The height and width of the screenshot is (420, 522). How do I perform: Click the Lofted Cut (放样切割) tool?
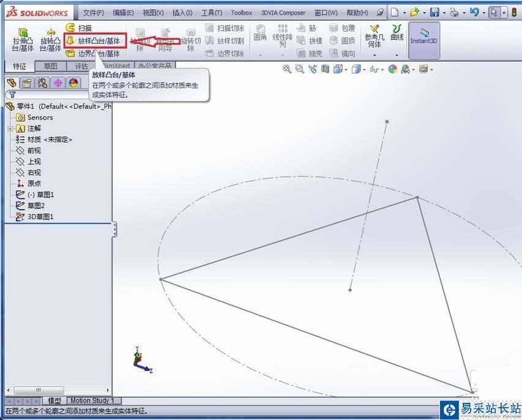click(225, 40)
